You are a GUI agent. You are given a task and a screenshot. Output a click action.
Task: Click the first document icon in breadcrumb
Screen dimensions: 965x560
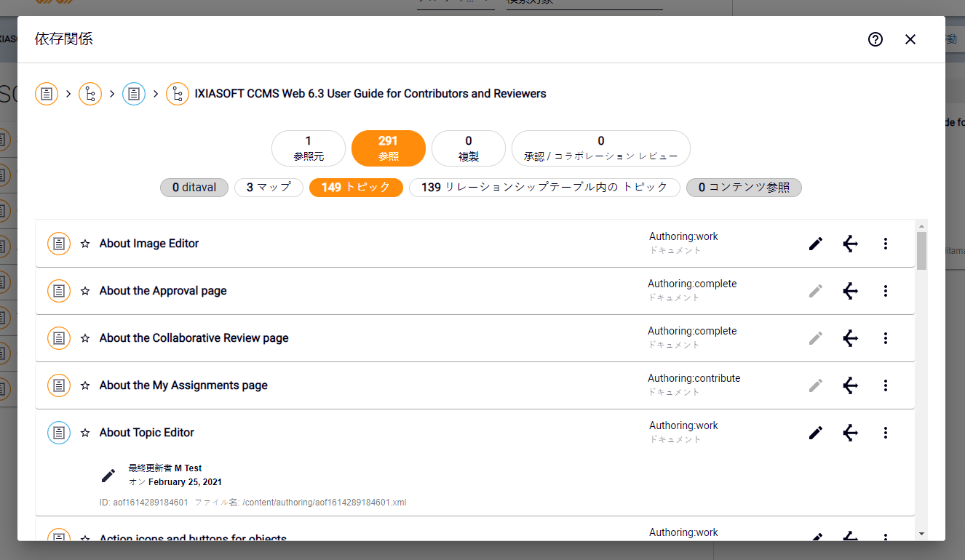[47, 94]
